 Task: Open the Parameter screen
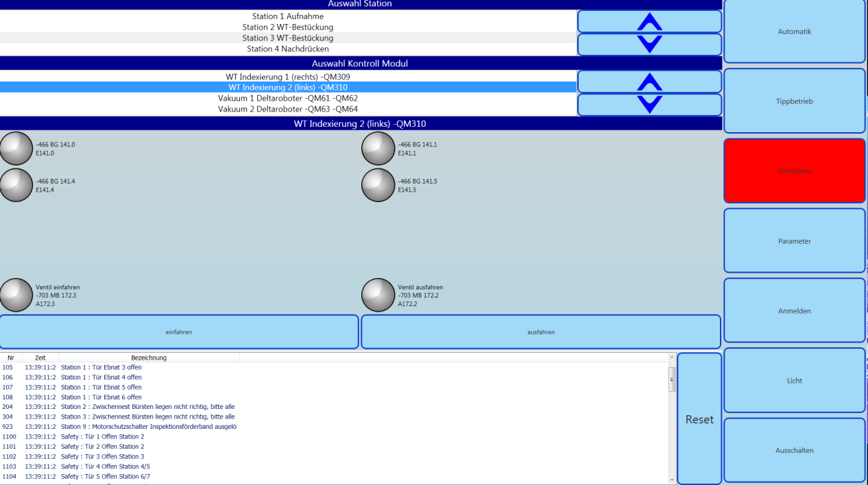[794, 240]
